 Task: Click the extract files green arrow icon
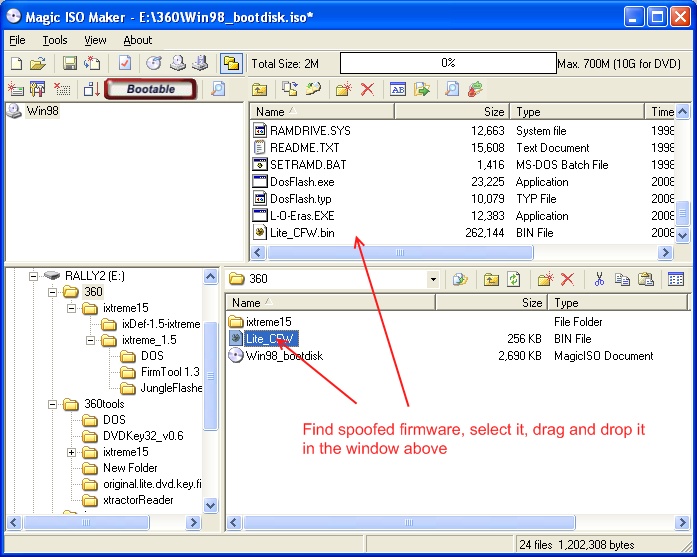pyautogui.click(x=421, y=89)
